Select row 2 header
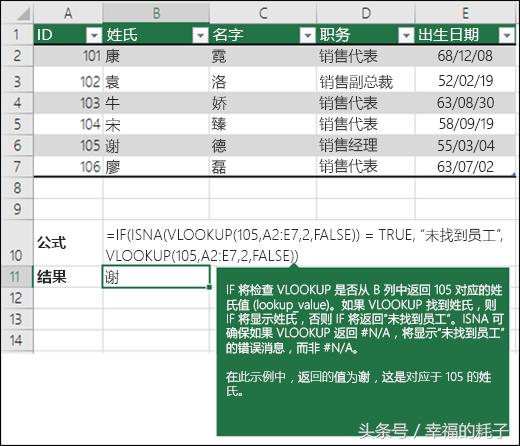Screen dimensions: 520x446 pyautogui.click(x=17, y=56)
